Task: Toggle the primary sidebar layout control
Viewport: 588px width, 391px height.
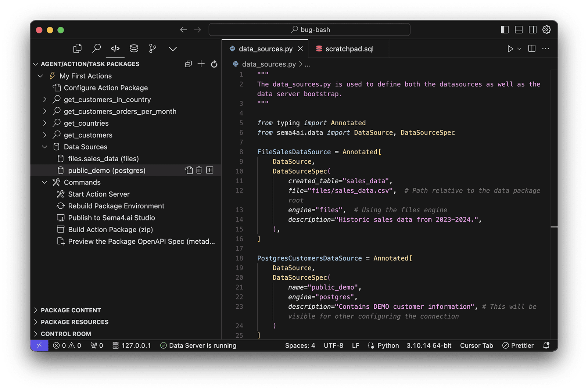Action: pyautogui.click(x=504, y=30)
